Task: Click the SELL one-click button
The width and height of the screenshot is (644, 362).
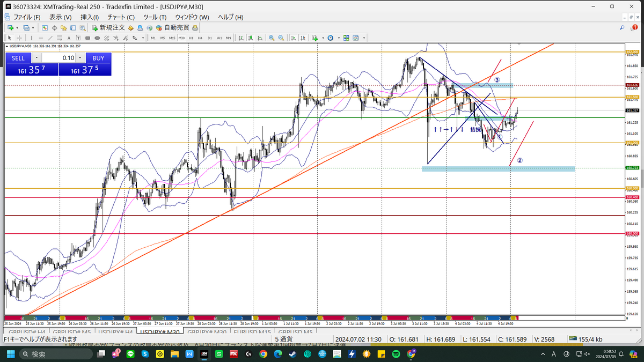Action: pos(18,58)
